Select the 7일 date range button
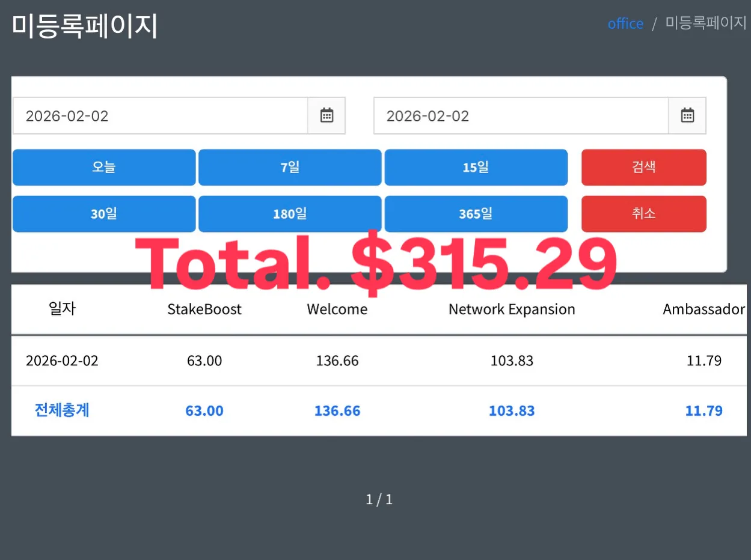 (290, 167)
